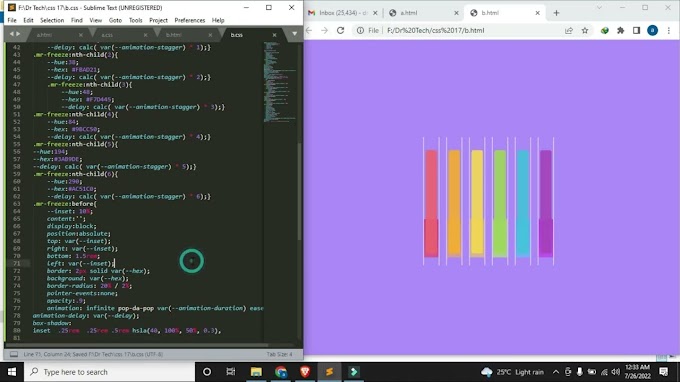Open Brave browser from the taskbar
Image resolution: width=680 pixels, height=382 pixels.
coord(305,372)
